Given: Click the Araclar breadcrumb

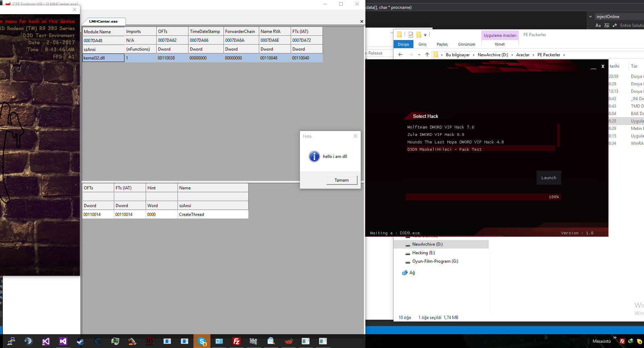Looking at the screenshot, I should pyautogui.click(x=523, y=55).
